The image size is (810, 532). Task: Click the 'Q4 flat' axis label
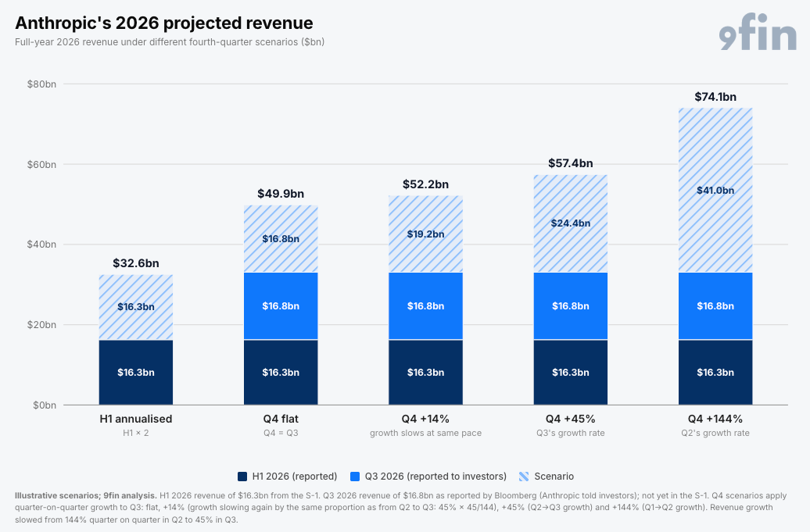coord(281,419)
